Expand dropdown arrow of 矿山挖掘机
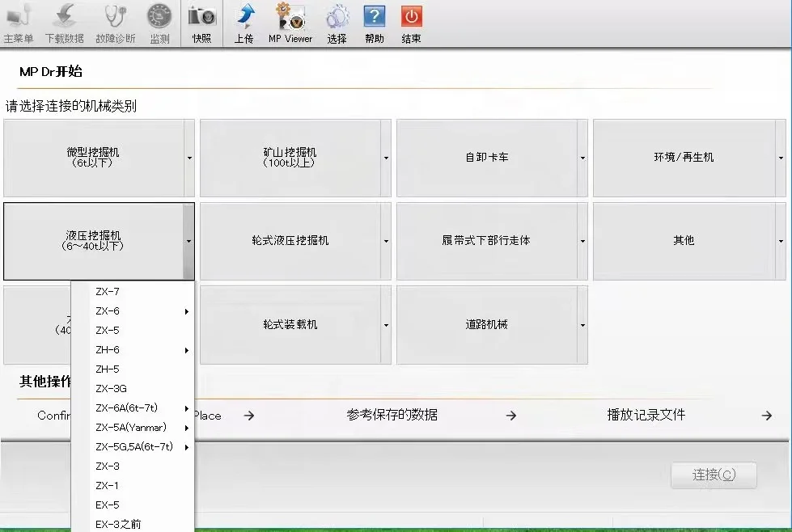The width and height of the screenshot is (792, 532). click(x=386, y=158)
